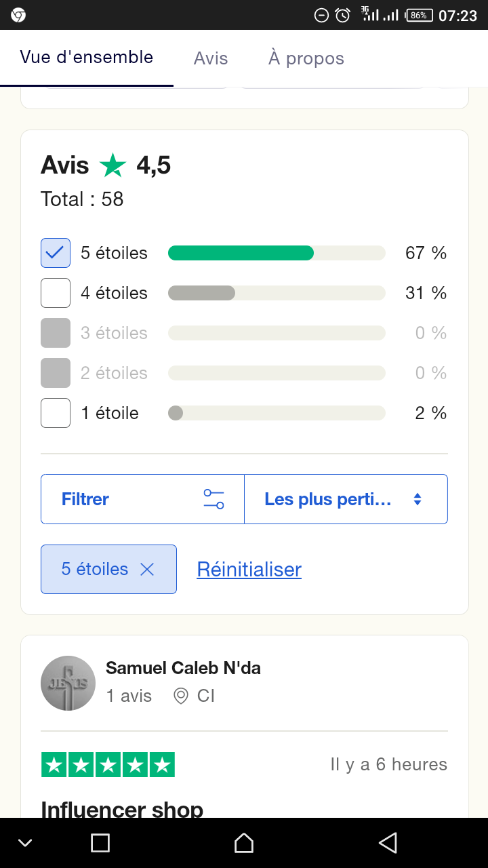Switch to the Avis tab
This screenshot has width=488, height=868.
coord(211,58)
